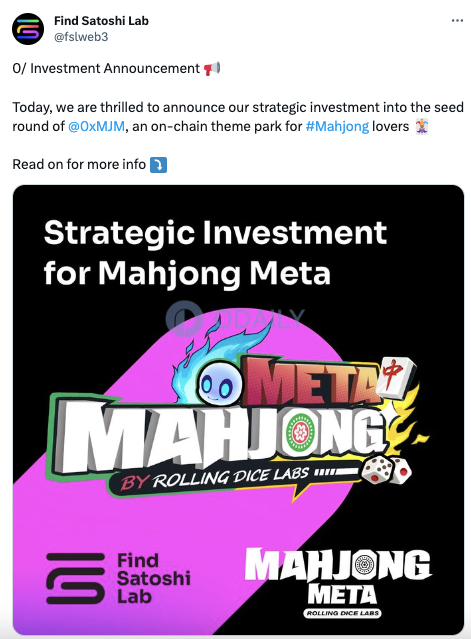Open the Find Satoshi Lab profile avatar
This screenshot has height=639, width=471.
(x=28, y=29)
